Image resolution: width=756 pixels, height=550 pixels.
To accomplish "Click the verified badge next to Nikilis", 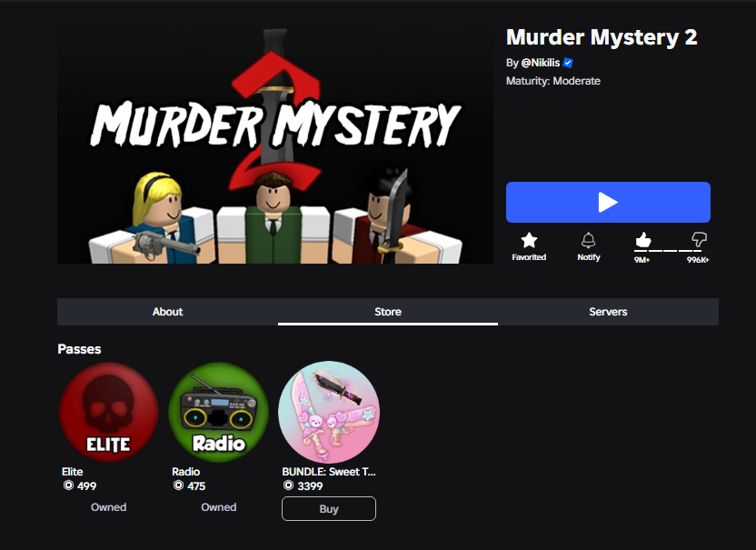I will click(568, 63).
